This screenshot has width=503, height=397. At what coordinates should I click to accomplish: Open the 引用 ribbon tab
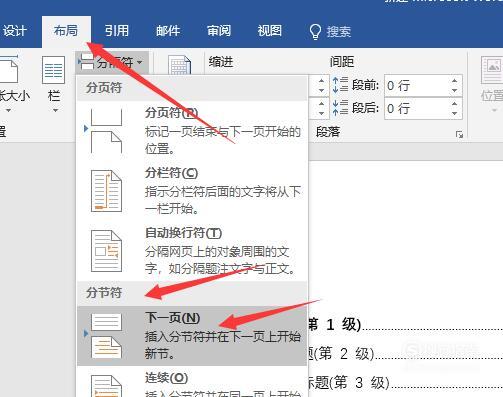(117, 31)
